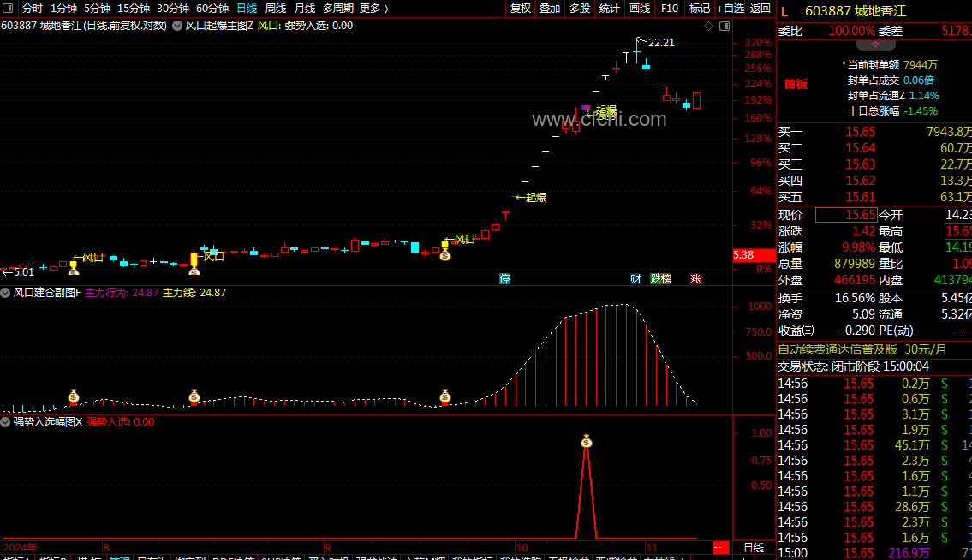Add the stock with +自选
This screenshot has width=972, height=560.
[x=730, y=8]
